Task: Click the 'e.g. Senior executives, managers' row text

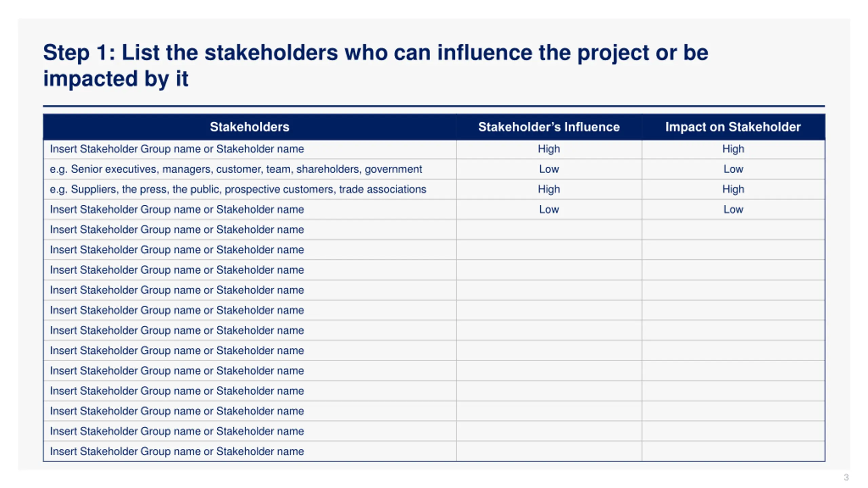Action: pyautogui.click(x=236, y=169)
